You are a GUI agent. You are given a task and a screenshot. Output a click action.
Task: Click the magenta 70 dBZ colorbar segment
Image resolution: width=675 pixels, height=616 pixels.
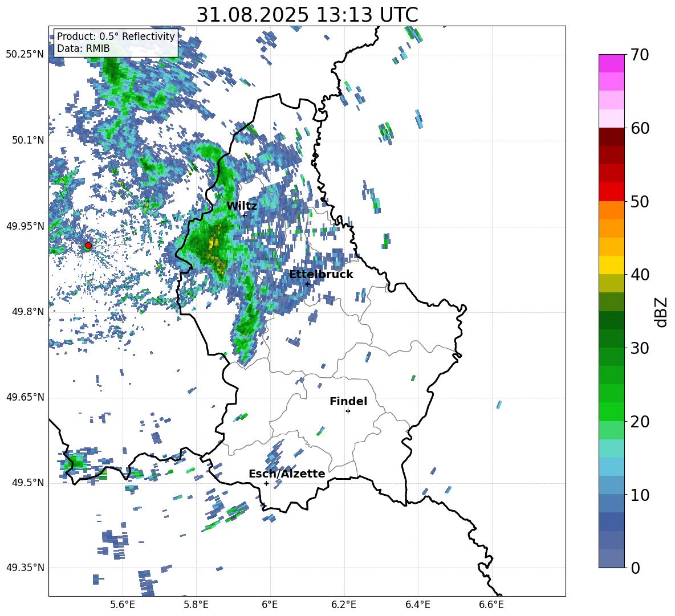click(611, 63)
